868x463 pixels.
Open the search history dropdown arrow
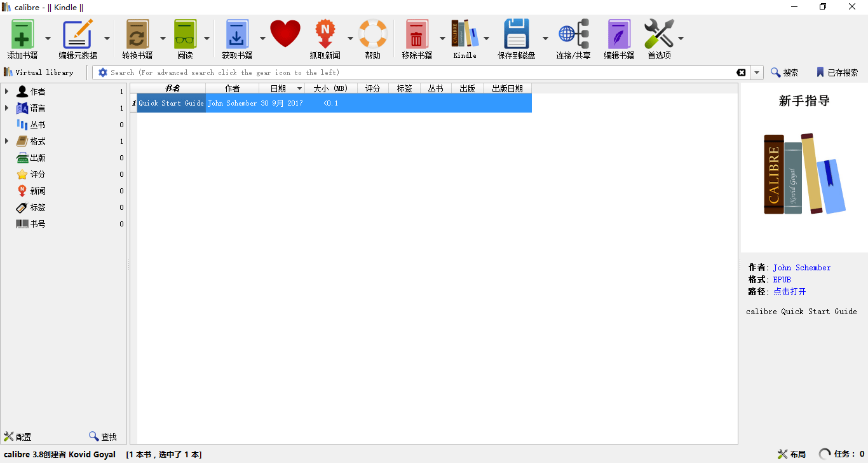[757, 73]
